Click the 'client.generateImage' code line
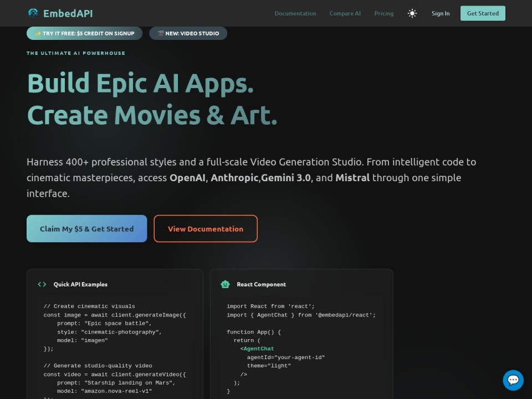 click(x=115, y=315)
